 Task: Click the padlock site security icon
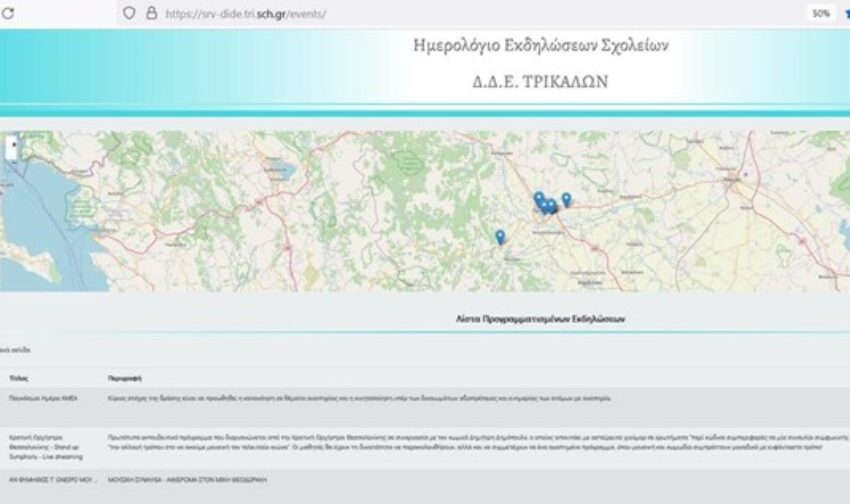tap(152, 14)
